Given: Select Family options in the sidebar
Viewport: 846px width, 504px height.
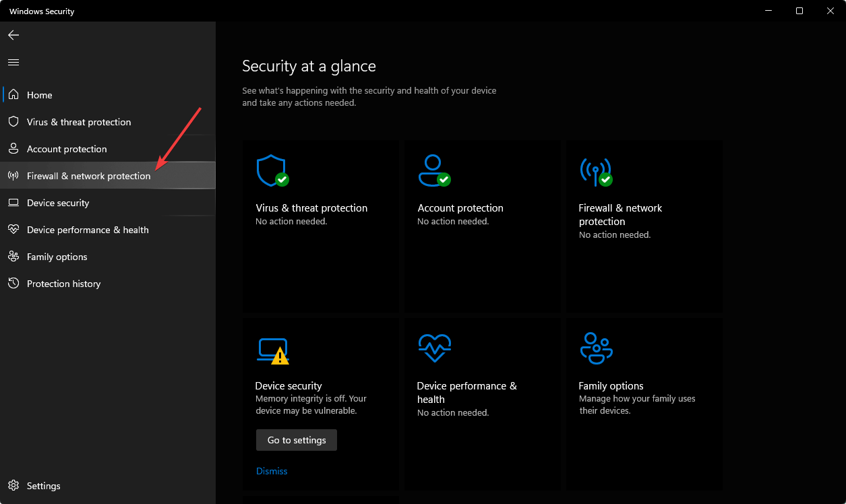Looking at the screenshot, I should coord(108,257).
